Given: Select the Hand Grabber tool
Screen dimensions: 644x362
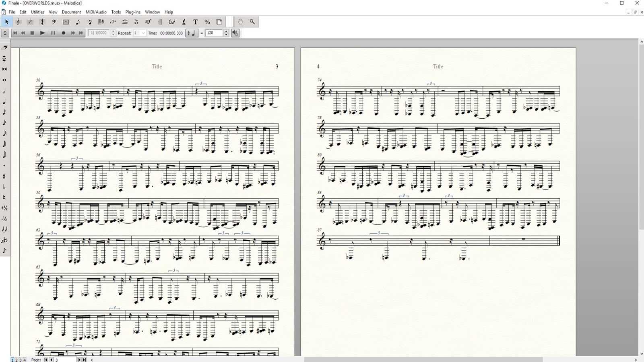Looking at the screenshot, I should (x=240, y=22).
